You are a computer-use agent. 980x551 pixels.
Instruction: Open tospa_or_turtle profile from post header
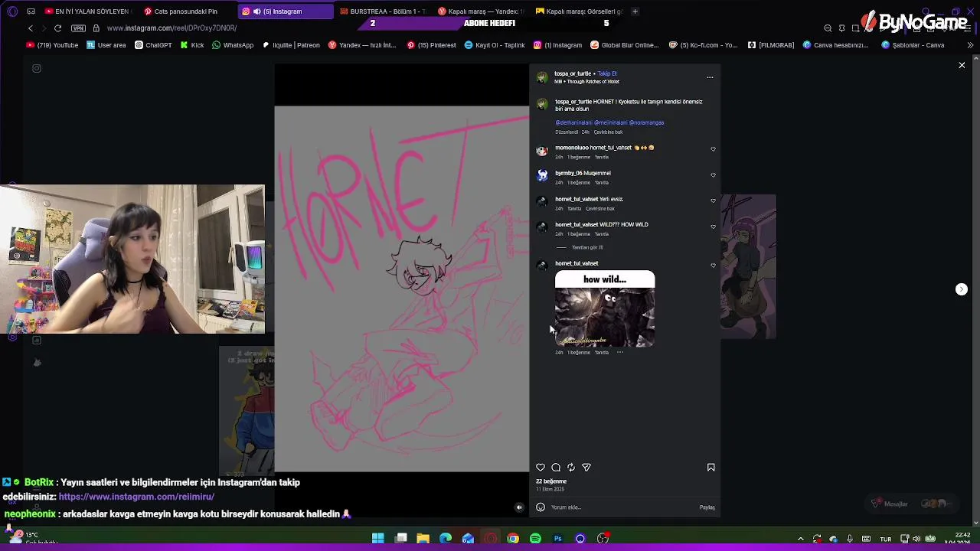573,73
